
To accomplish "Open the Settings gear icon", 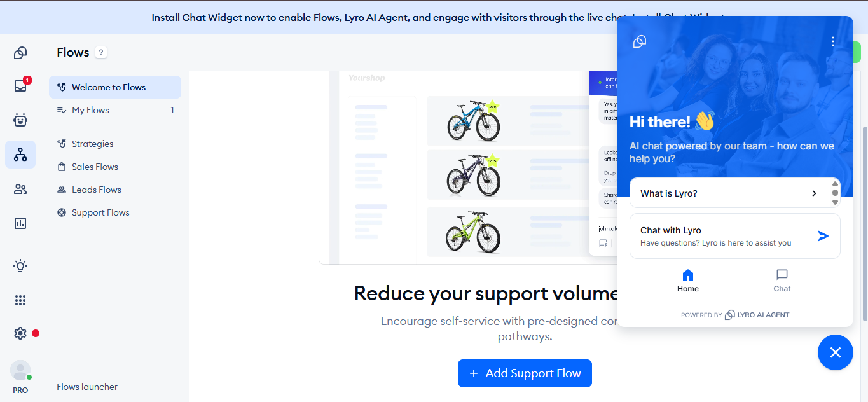I will [x=20, y=333].
